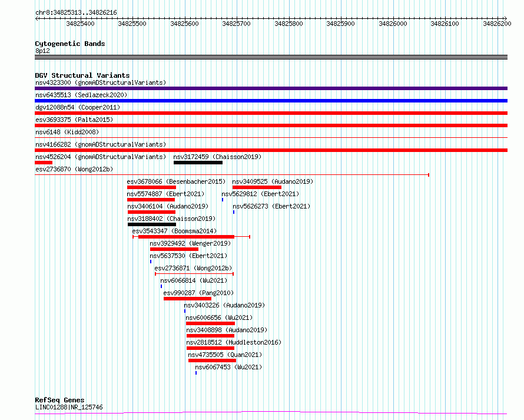Select the red nsv3409525 variant bar
524x420 pixels.
pos(257,187)
